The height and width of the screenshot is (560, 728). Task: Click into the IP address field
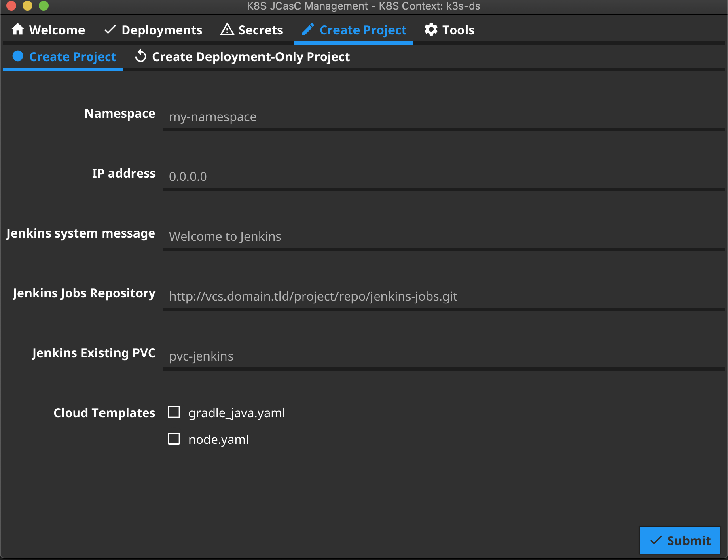click(x=443, y=176)
